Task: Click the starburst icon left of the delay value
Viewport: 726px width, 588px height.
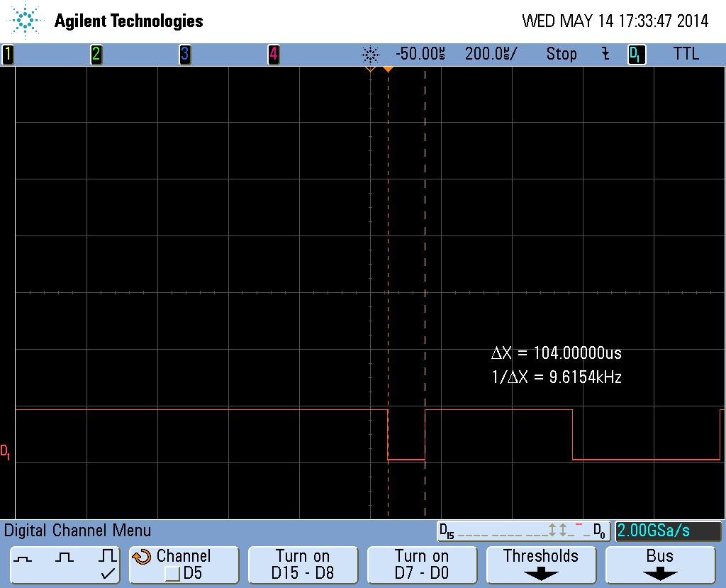Action: (370, 55)
